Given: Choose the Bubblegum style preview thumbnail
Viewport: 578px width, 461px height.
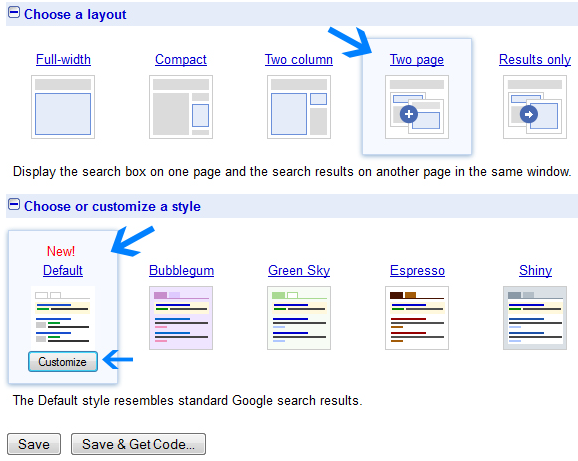Looking at the screenshot, I should pyautogui.click(x=181, y=318).
